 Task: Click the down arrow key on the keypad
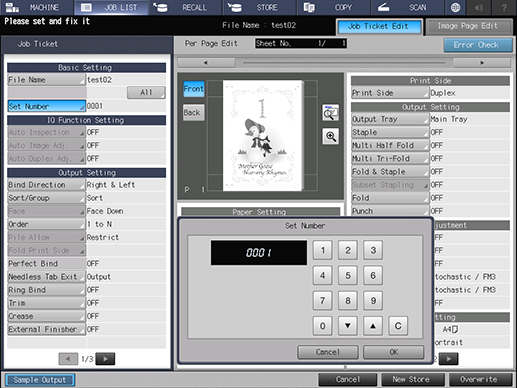pyautogui.click(x=348, y=326)
